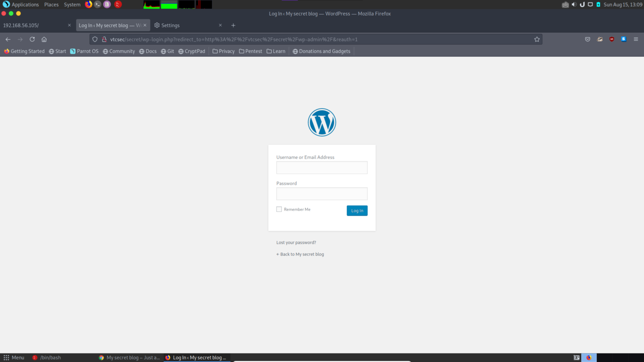Open the Start bookmark
Image resolution: width=644 pixels, height=362 pixels.
57,51
